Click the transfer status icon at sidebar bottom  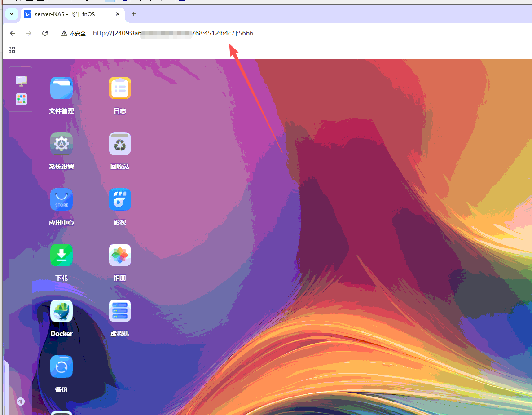point(21,402)
